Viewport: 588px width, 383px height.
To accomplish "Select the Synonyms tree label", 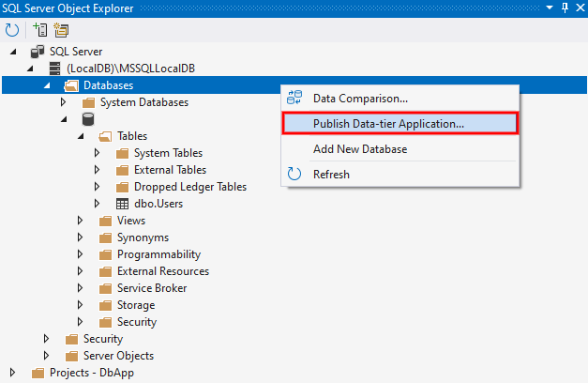I will point(143,237).
